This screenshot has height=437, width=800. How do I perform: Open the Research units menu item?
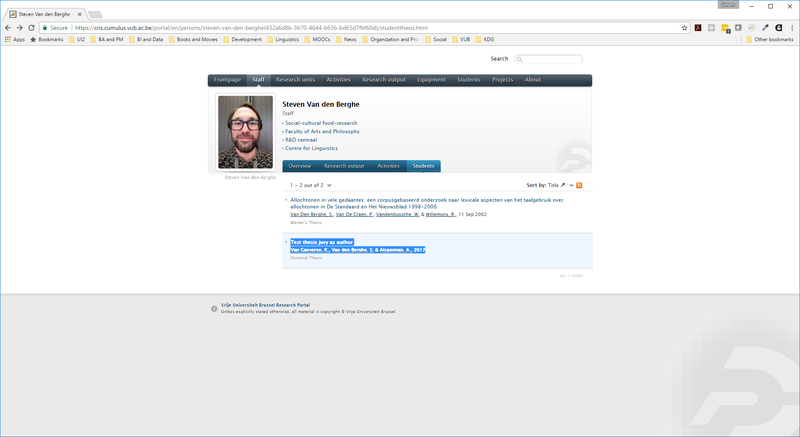click(295, 80)
